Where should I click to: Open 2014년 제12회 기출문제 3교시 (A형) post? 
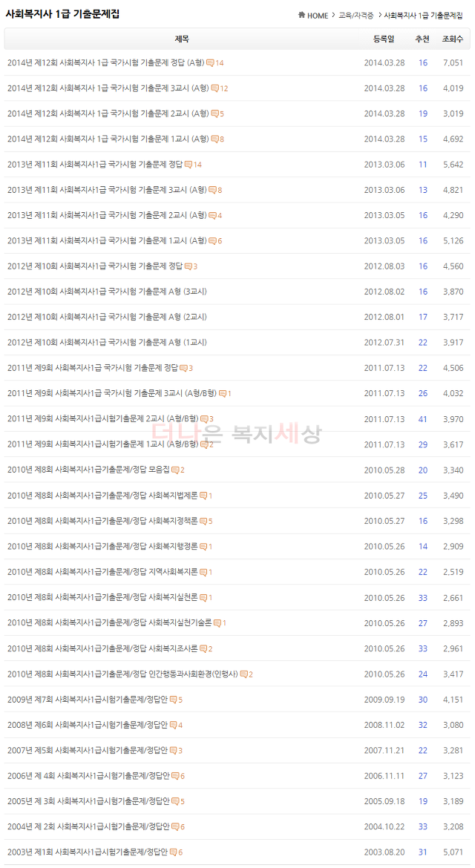pyautogui.click(x=108, y=88)
